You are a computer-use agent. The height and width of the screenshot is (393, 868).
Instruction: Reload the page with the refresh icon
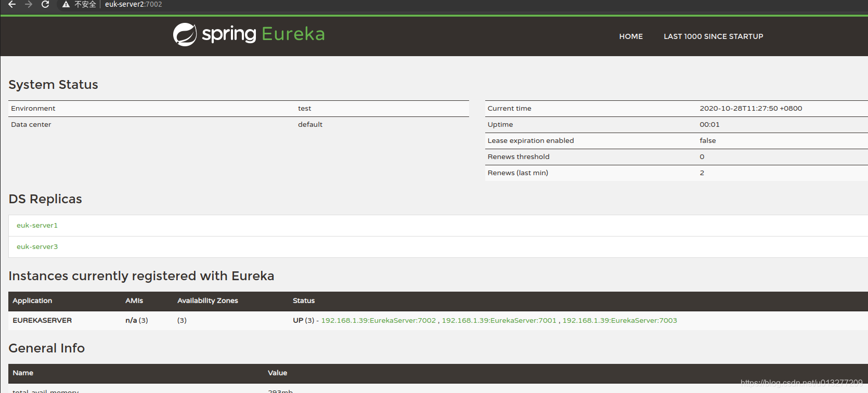[x=45, y=4]
